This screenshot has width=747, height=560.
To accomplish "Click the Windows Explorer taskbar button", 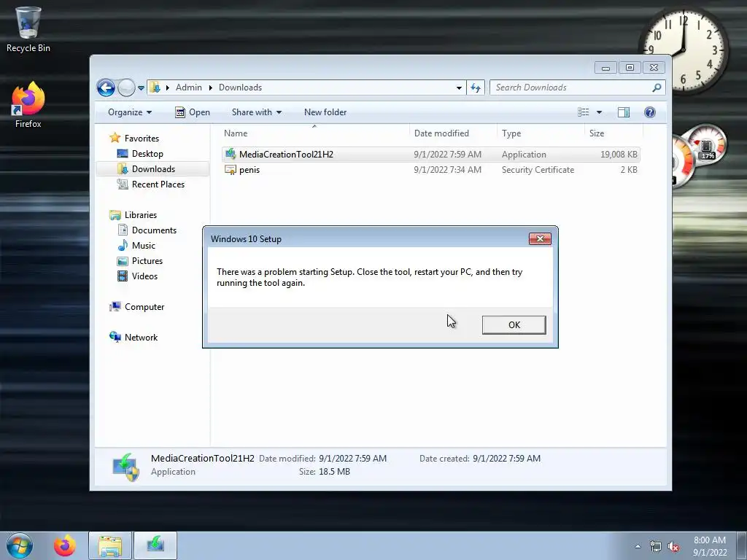I will [110, 545].
